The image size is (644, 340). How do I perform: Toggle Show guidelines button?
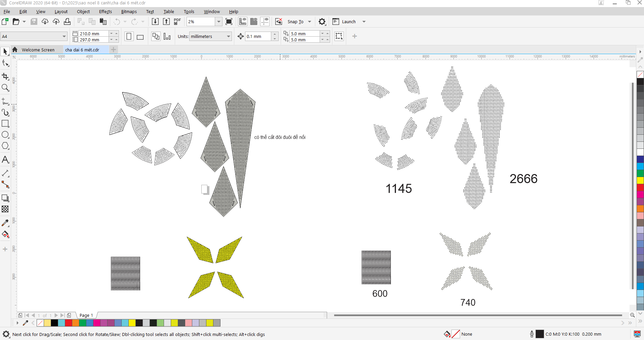(265, 22)
